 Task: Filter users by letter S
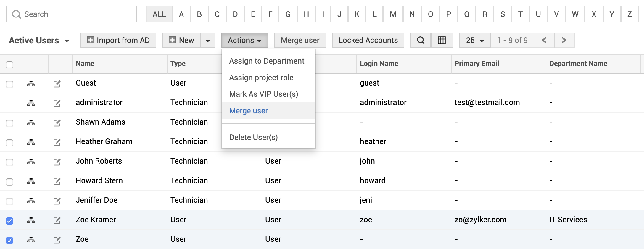point(503,14)
